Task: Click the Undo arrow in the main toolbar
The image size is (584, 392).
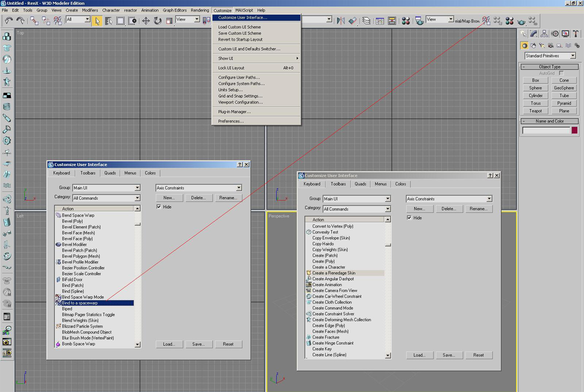Action: pos(9,20)
